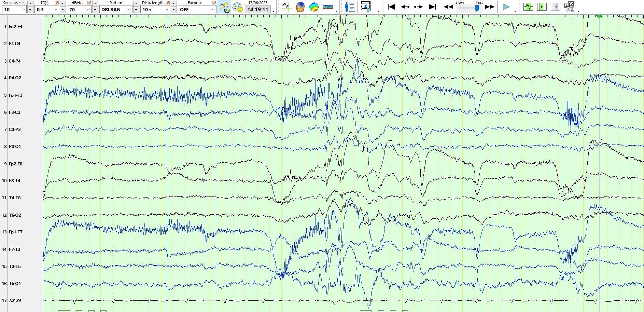Step to the previous Pattern with up arrow
This screenshot has width=644, height=312.
(x=136, y=3)
